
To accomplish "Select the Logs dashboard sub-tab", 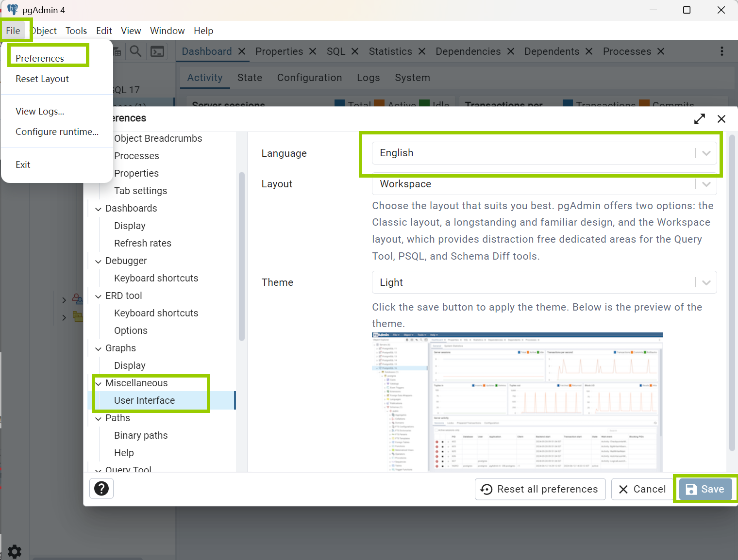I will [368, 78].
